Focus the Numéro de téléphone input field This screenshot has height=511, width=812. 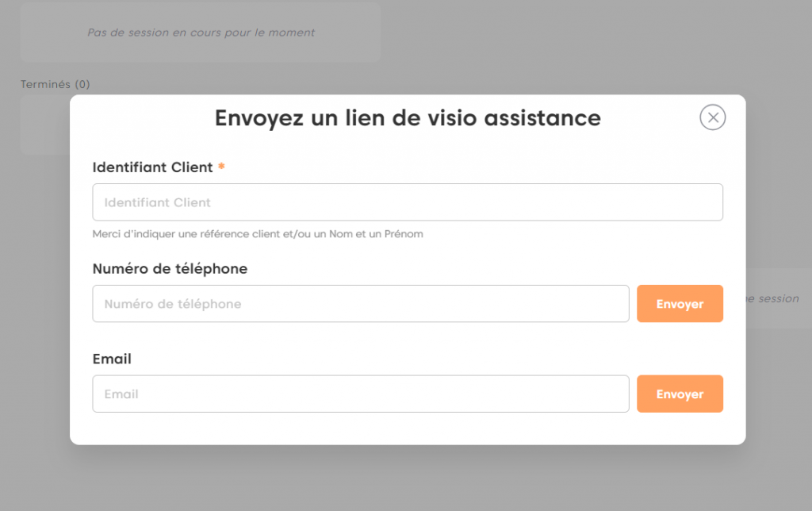[361, 304]
